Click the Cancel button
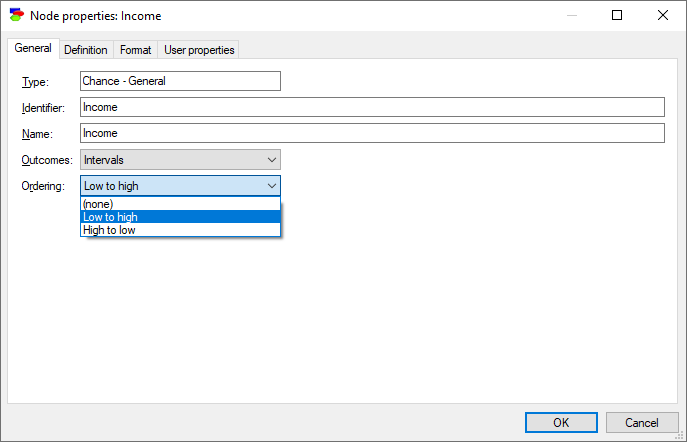This screenshot has height=442, width=687. (x=641, y=423)
